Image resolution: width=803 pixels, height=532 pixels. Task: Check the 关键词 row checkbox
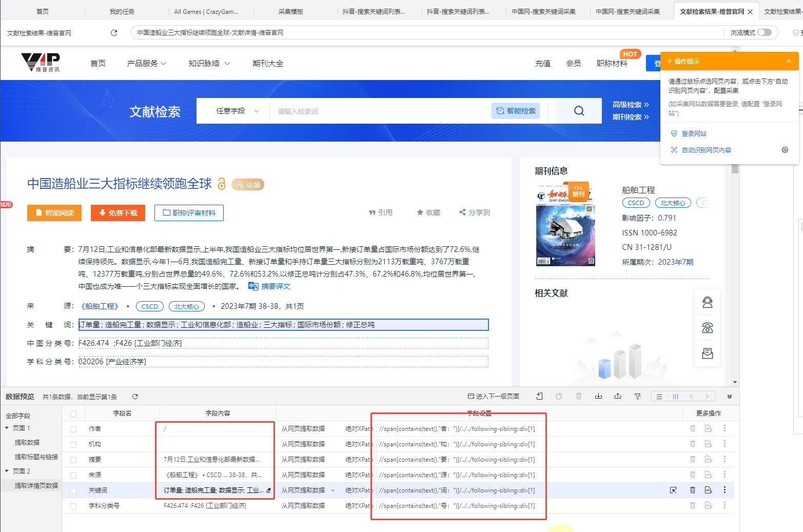(73, 490)
